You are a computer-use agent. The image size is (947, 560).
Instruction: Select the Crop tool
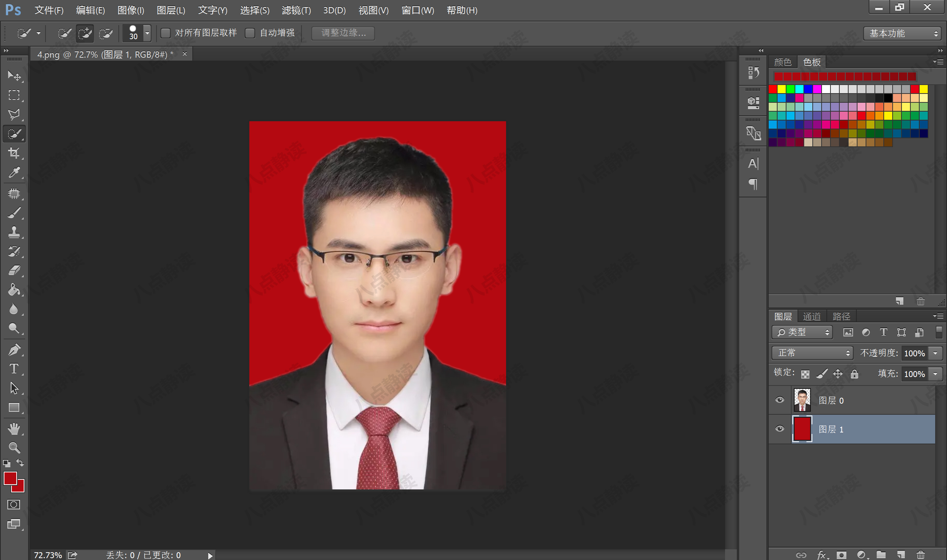pyautogui.click(x=14, y=153)
